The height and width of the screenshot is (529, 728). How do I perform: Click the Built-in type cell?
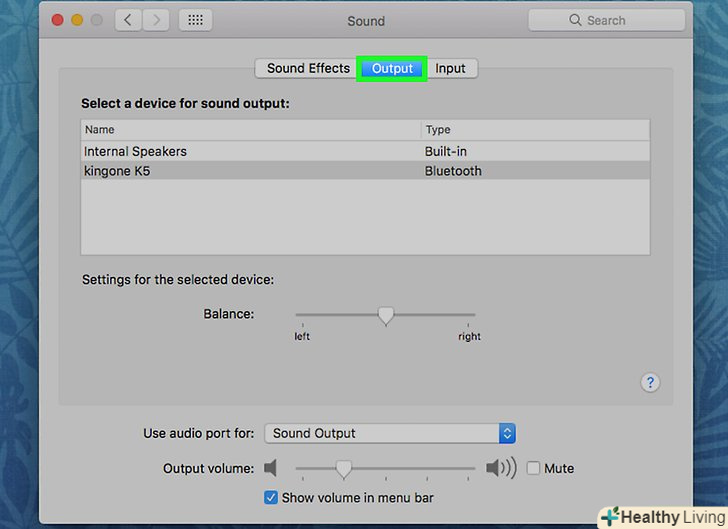point(446,151)
